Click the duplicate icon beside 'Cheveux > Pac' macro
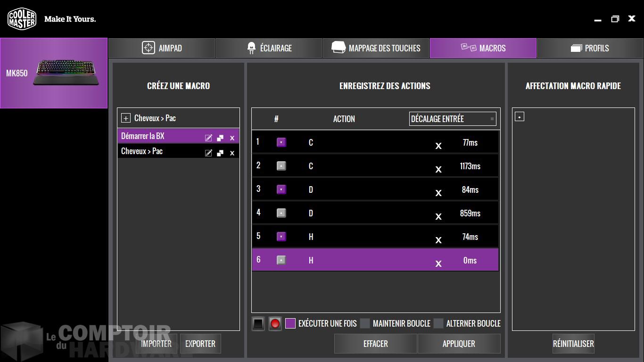The height and width of the screenshot is (362, 644). (x=220, y=153)
